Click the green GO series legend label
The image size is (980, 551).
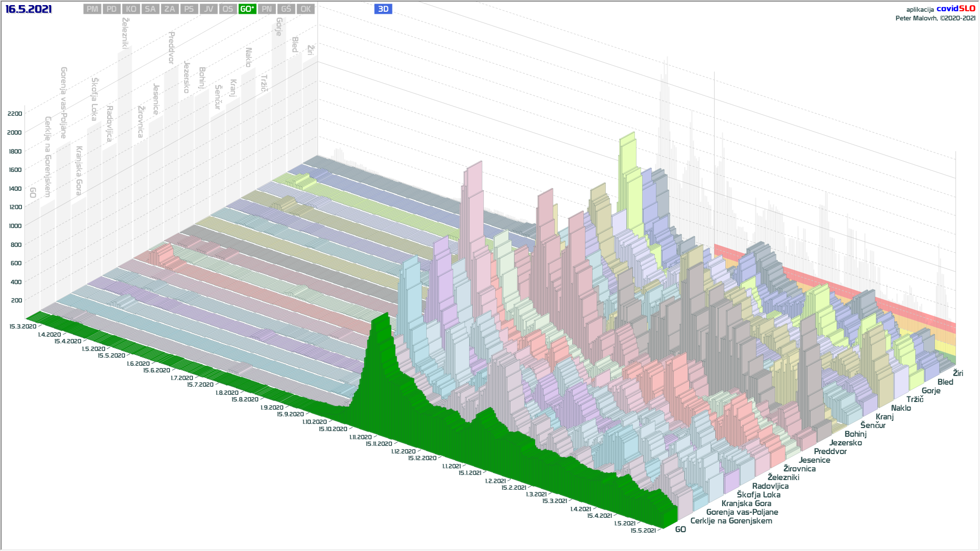click(x=680, y=530)
